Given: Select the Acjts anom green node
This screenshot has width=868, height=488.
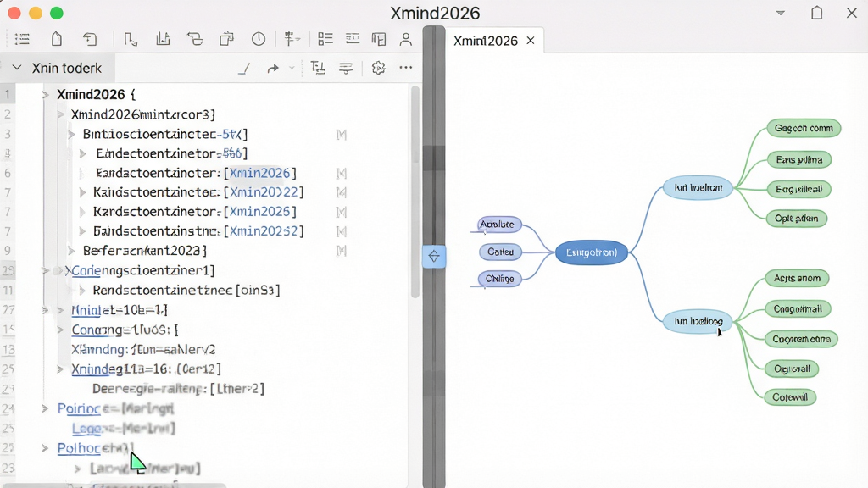Looking at the screenshot, I should click(797, 278).
